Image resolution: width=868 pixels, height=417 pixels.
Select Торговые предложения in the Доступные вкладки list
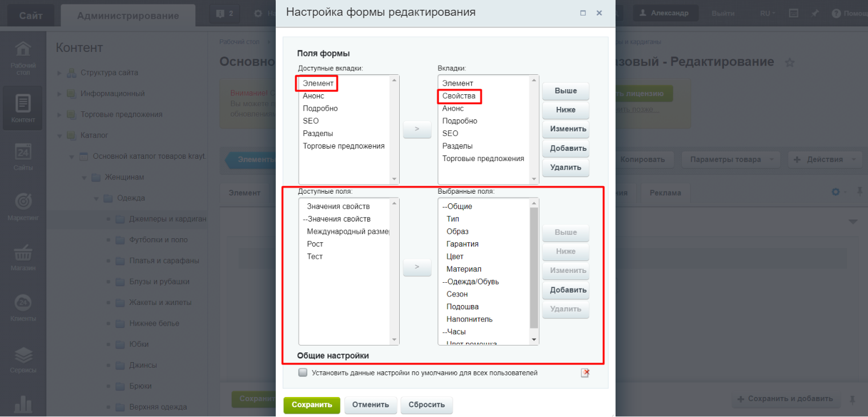[344, 146]
